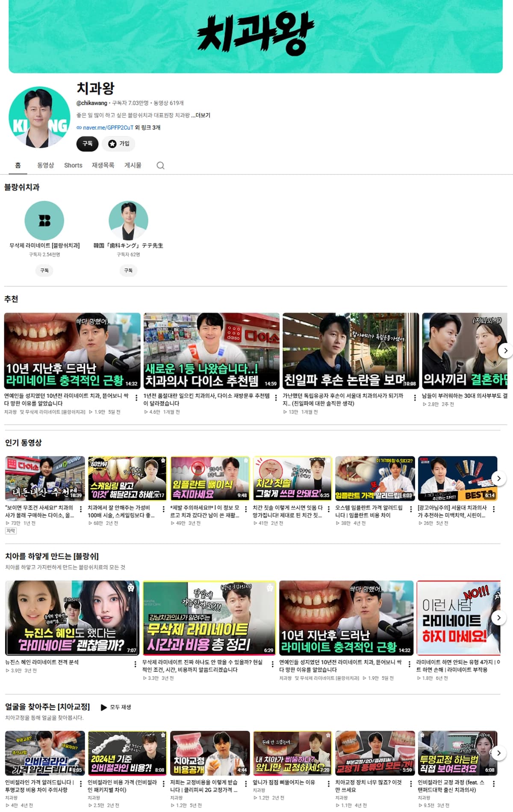Viewport: 513px width, 812px height.
Task: Open the options menu for the 제발 주의하세요 video
Action: tap(246, 509)
